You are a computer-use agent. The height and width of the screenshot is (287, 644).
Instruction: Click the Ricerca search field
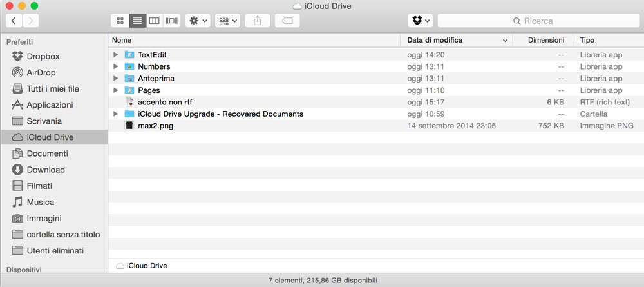coord(538,21)
